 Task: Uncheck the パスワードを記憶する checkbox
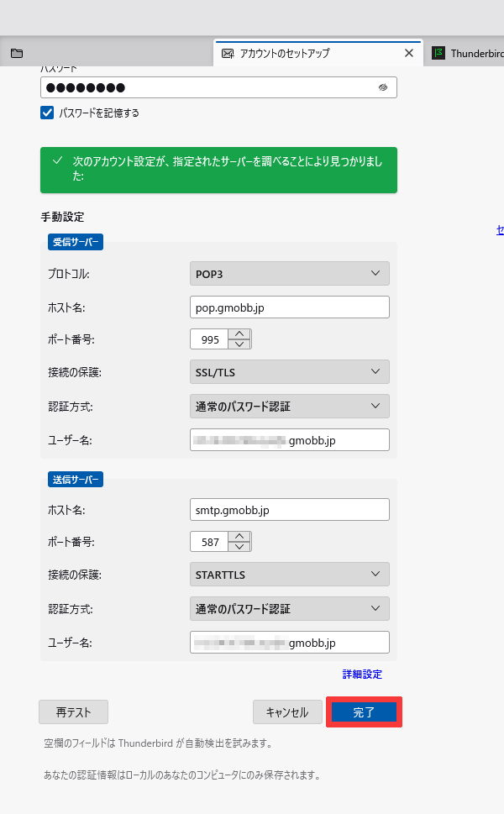47,113
